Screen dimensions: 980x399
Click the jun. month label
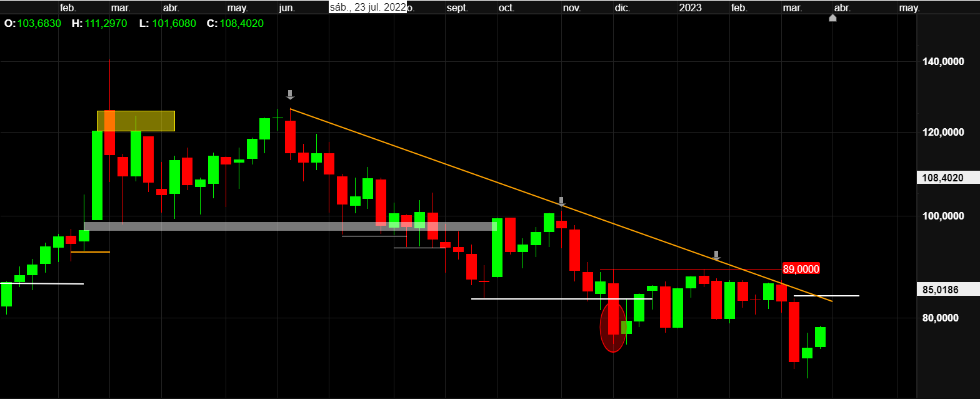click(286, 8)
